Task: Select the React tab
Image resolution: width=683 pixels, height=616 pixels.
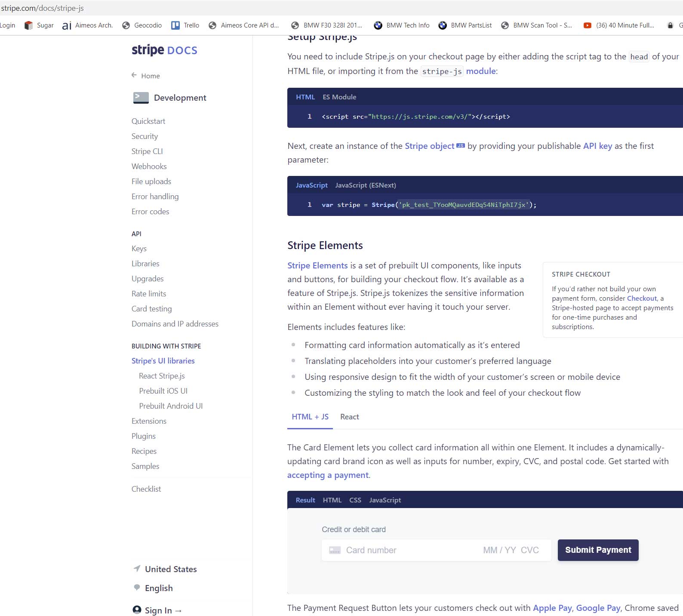Action: (350, 416)
